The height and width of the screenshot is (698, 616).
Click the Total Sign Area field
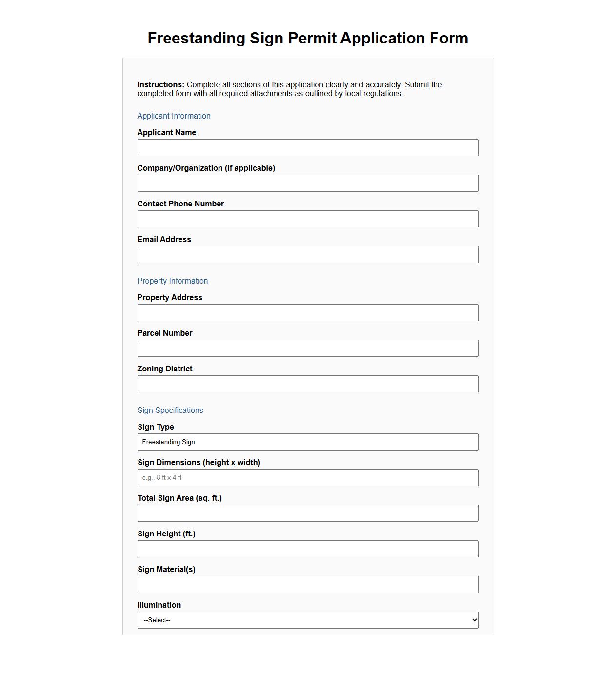click(308, 513)
